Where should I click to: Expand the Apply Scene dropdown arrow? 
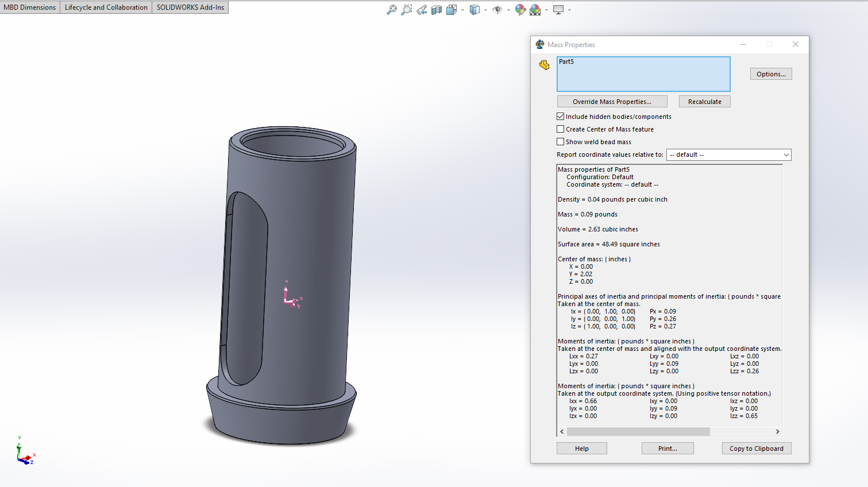pyautogui.click(x=546, y=10)
